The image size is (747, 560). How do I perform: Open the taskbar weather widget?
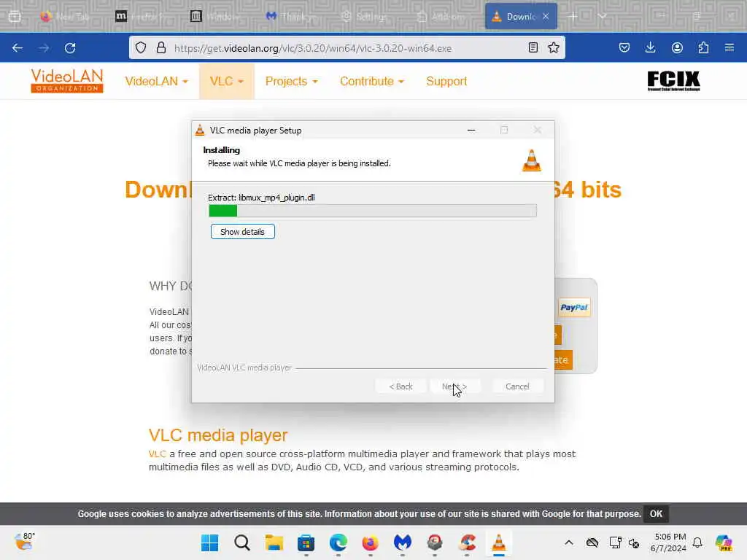24,542
